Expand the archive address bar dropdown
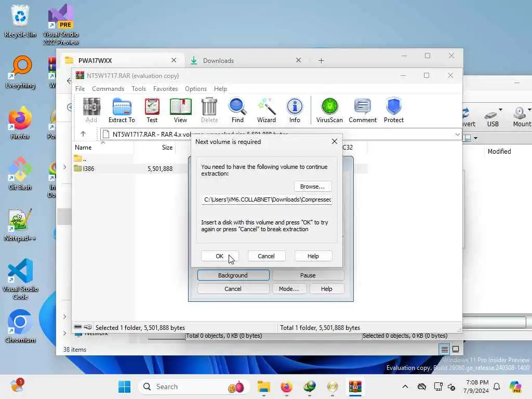The image size is (532, 399). tap(457, 135)
